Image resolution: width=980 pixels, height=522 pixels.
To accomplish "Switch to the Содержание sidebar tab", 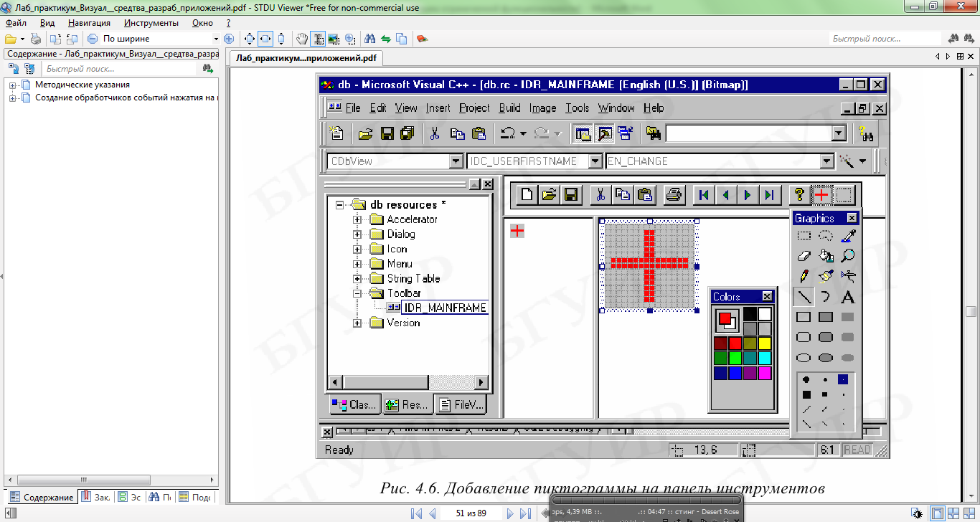I will click(x=42, y=497).
